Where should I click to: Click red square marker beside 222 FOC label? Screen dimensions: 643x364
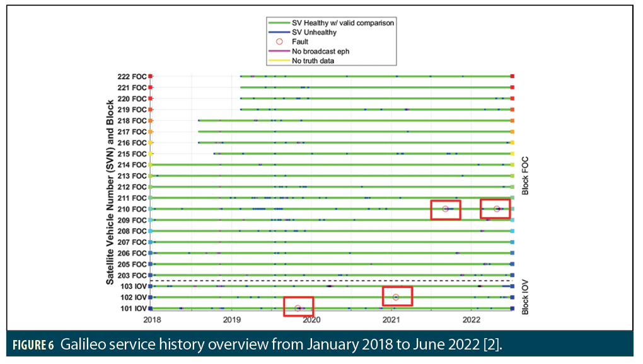click(x=150, y=76)
